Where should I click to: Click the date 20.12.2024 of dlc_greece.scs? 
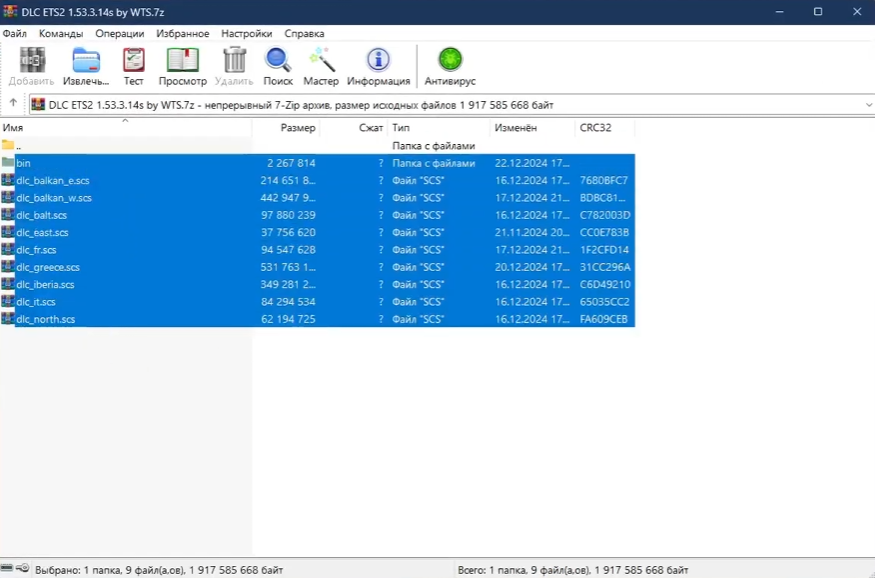pyautogui.click(x=532, y=267)
